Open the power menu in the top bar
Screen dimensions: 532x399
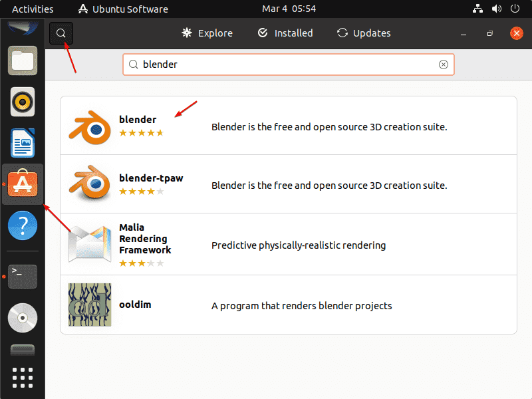tap(513, 9)
